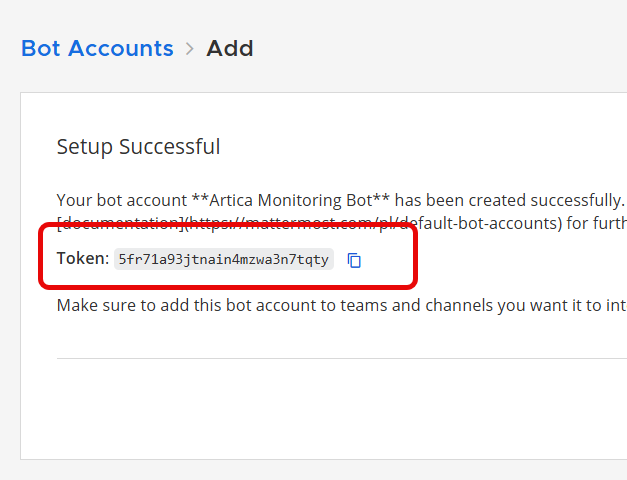This screenshot has height=480, width=627.
Task: Click the 'Make sure to add' sentence start
Action: 110,305
